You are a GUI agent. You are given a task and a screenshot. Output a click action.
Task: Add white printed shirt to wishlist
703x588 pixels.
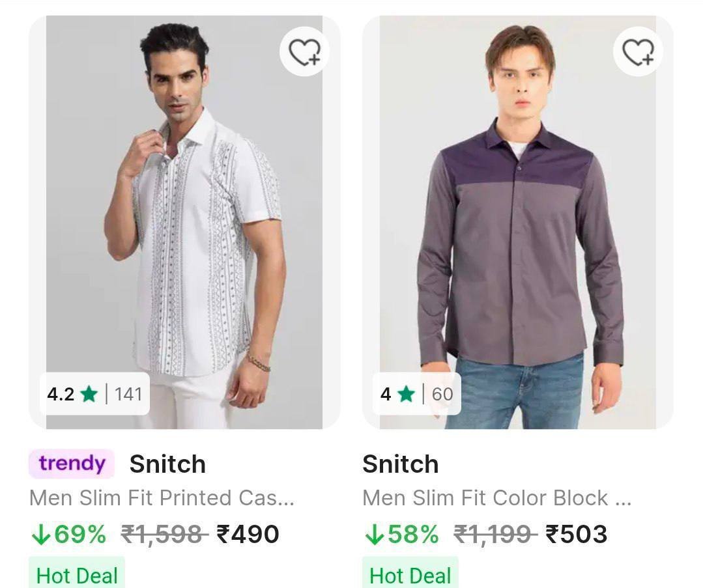click(304, 52)
